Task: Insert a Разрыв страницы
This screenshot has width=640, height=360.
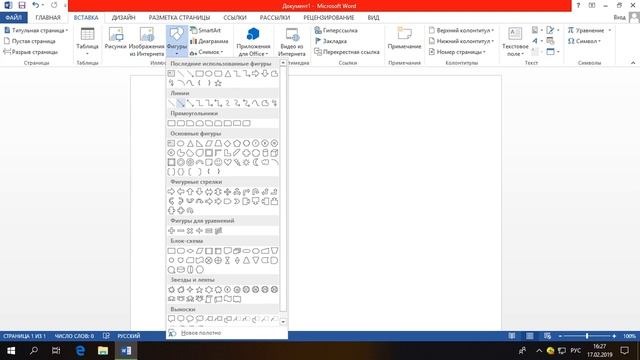Action: 31,52
